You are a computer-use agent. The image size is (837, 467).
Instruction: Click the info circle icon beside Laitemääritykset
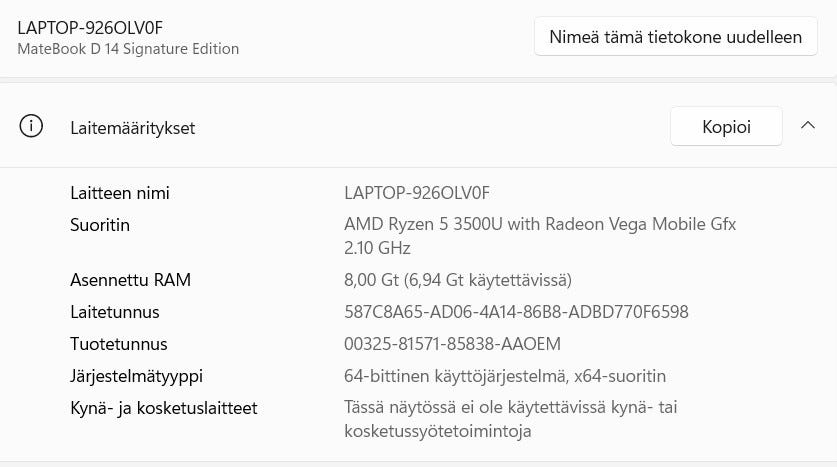coord(31,127)
